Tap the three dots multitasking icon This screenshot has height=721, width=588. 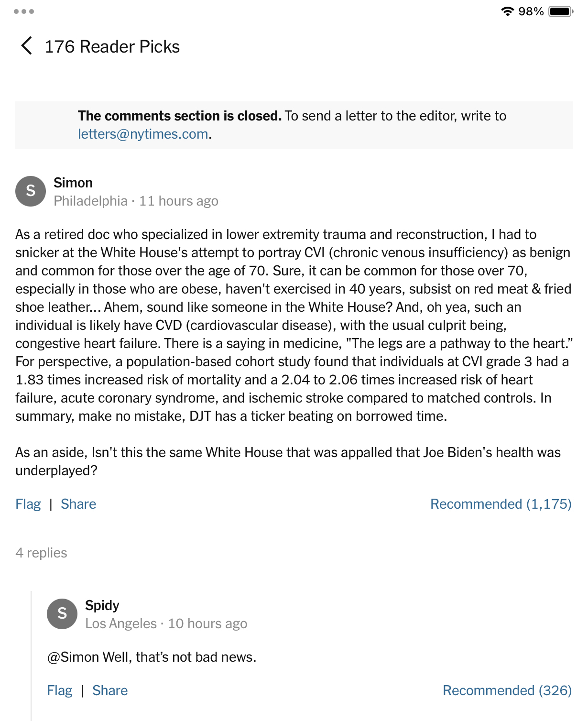click(x=24, y=11)
